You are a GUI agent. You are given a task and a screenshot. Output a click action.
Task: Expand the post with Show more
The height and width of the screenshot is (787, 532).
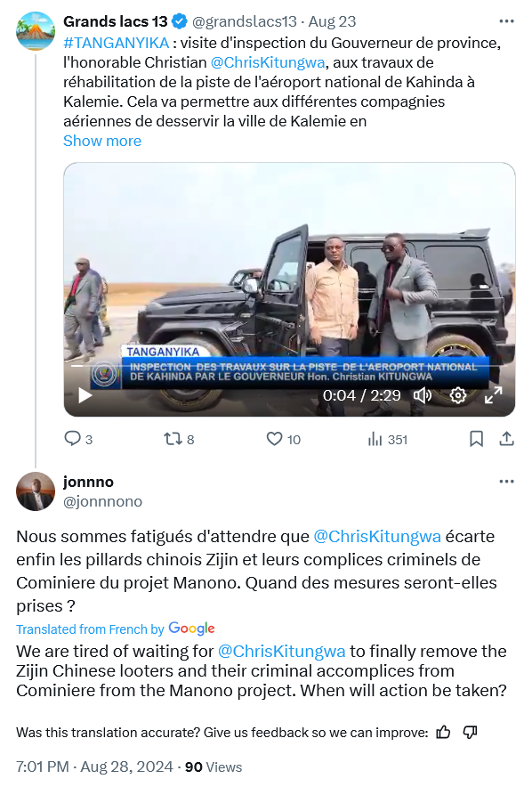pos(102,141)
